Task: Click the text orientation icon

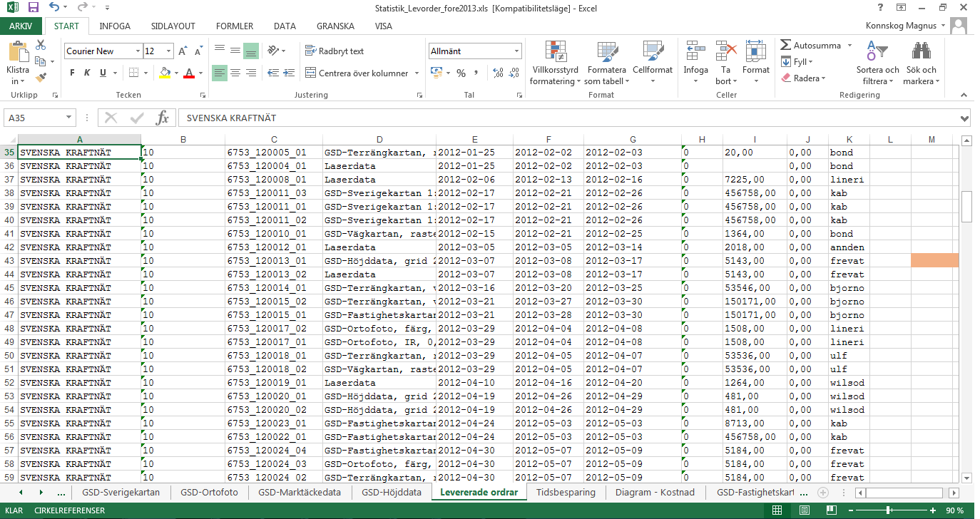Action: (x=273, y=51)
